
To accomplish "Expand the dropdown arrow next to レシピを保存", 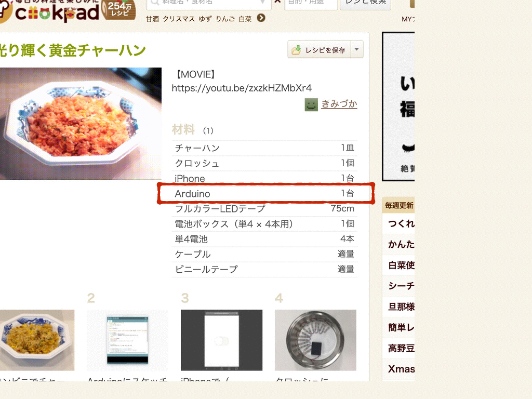I will point(357,49).
